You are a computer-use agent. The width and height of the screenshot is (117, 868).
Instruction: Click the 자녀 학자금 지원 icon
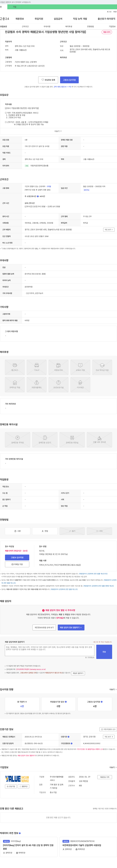click(102, 367)
